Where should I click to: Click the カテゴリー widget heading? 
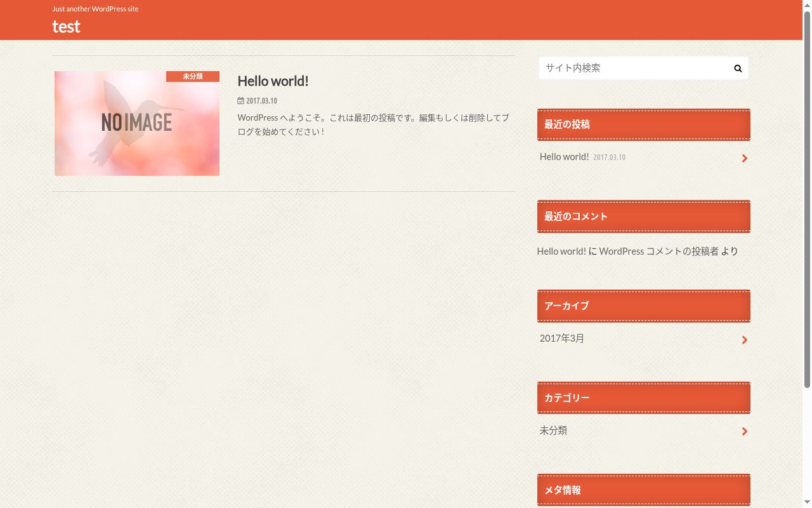(x=643, y=398)
